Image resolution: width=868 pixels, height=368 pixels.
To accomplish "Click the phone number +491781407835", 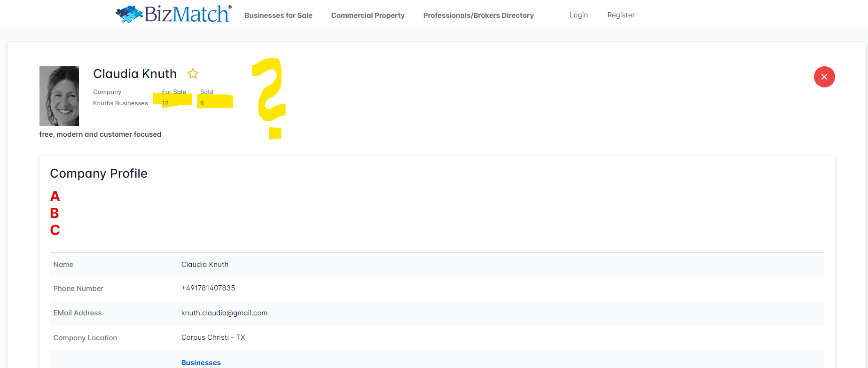I will 208,288.
